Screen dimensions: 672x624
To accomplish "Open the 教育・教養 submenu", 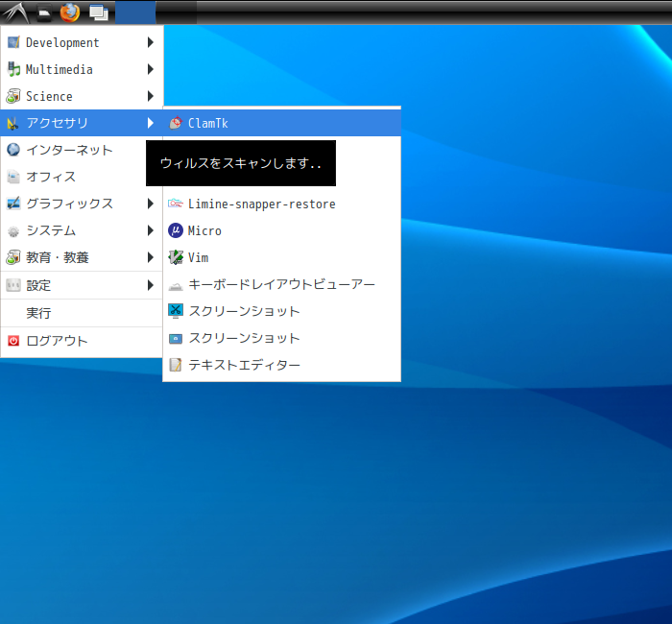I will tap(82, 257).
